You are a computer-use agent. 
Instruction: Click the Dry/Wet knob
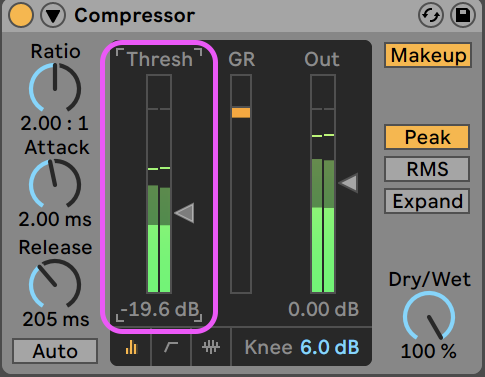coord(429,316)
